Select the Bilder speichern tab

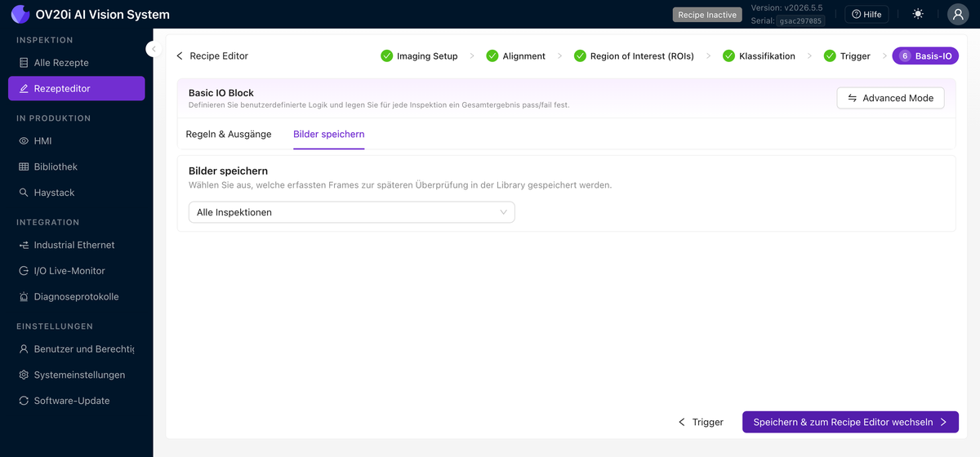[x=329, y=134]
